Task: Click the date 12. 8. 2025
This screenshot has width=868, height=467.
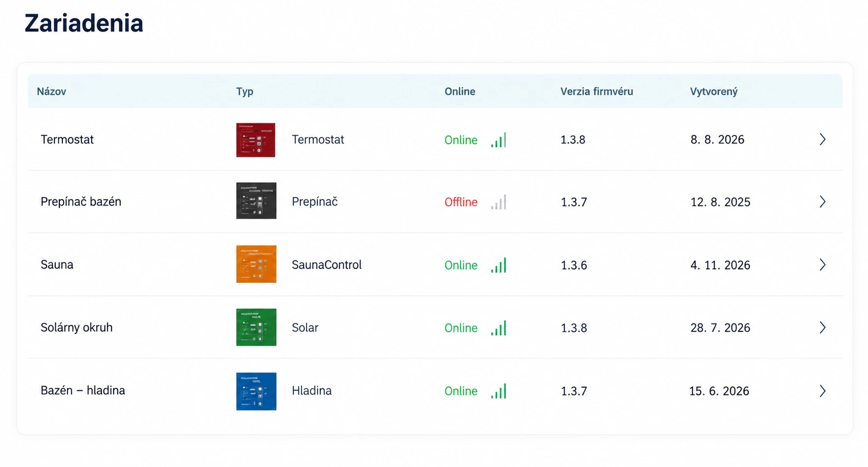Action: coord(720,202)
